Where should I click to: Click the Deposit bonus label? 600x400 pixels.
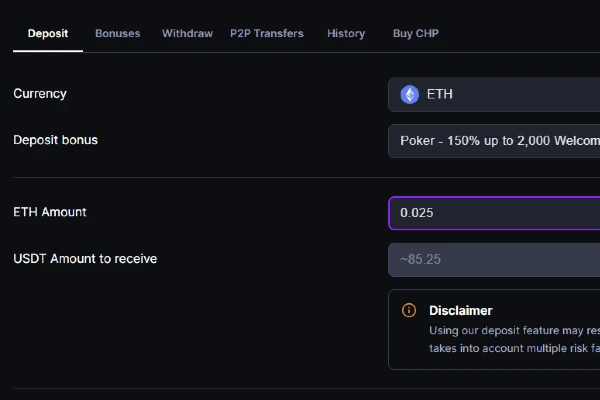56,140
